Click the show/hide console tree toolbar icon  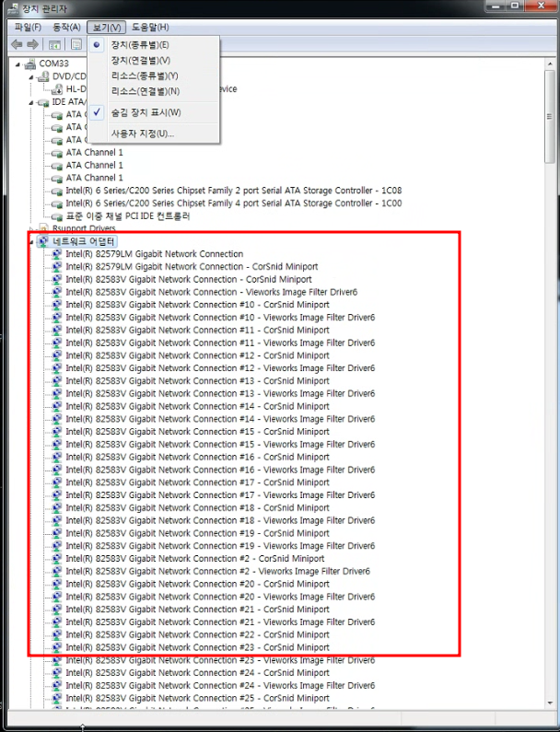click(54, 45)
